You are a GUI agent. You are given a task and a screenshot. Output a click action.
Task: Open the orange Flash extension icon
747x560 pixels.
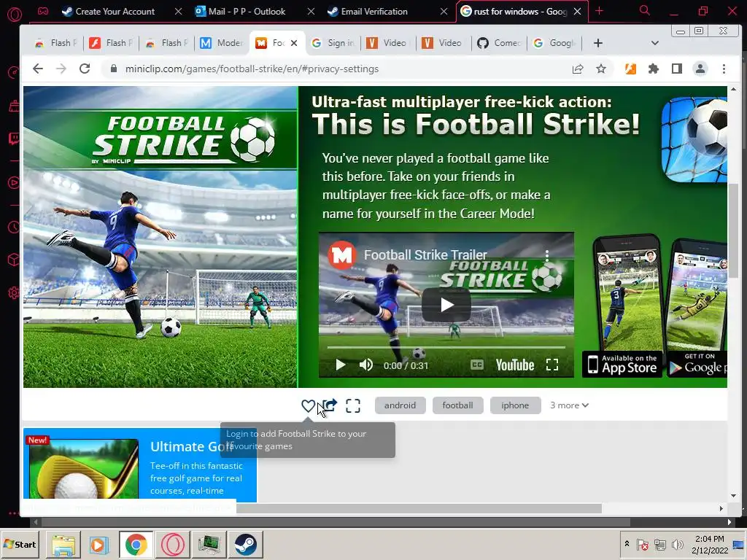[630, 69]
